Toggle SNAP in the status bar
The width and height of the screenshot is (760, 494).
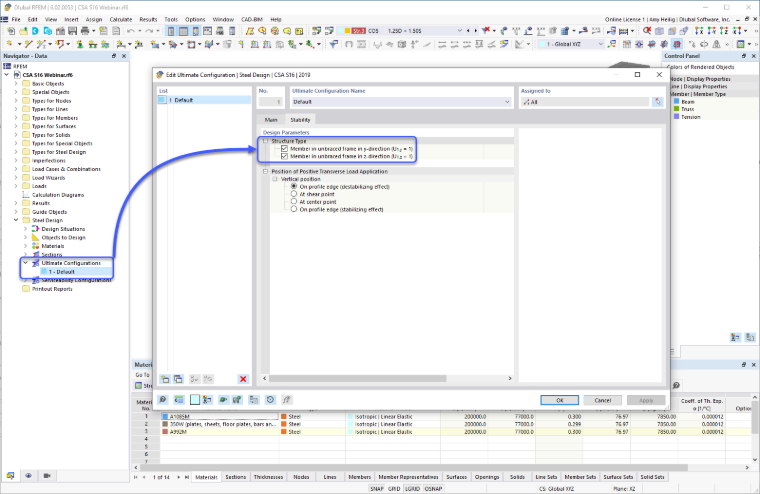click(377, 489)
